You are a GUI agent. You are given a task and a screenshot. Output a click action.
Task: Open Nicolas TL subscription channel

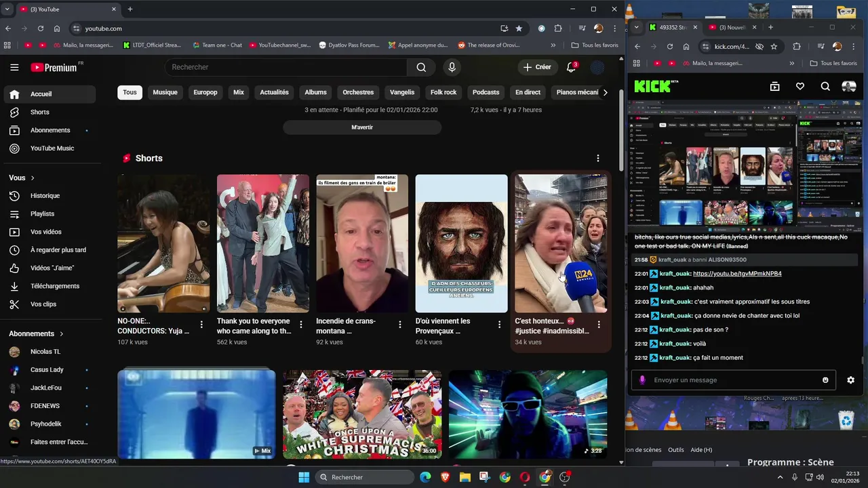pyautogui.click(x=49, y=352)
